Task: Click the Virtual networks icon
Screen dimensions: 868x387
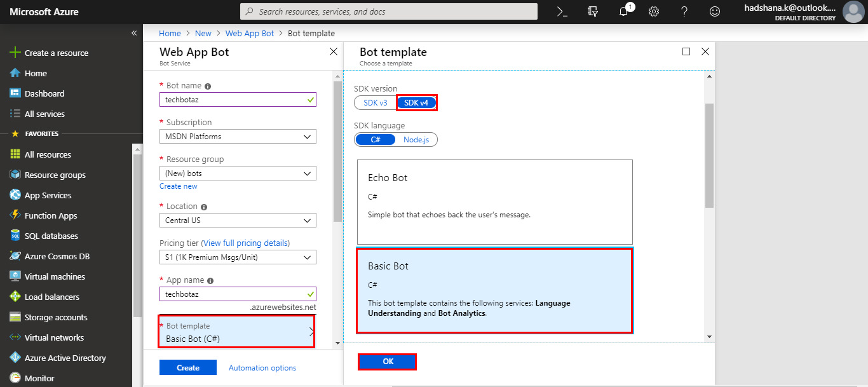Action: 15,337
